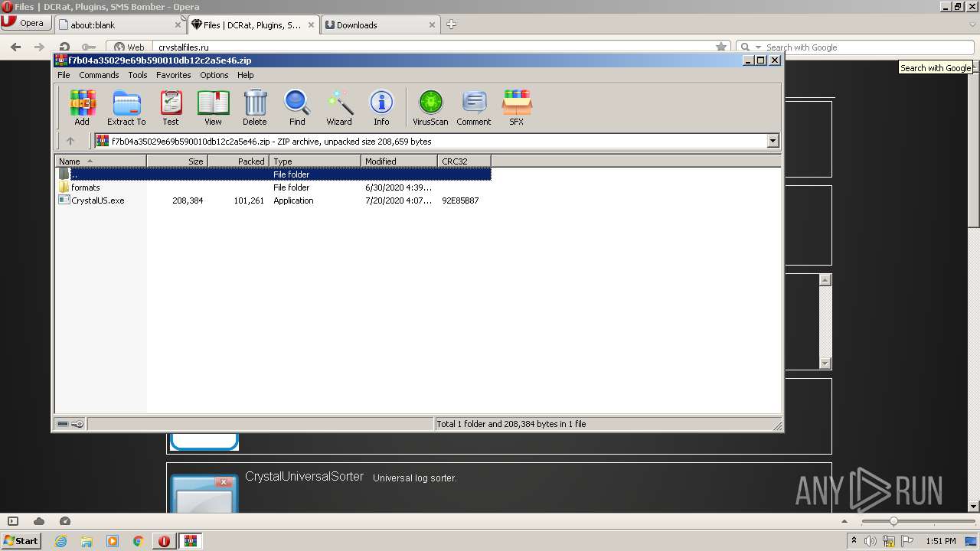This screenshot has height=551, width=980.
Task: Click the Opera password wand key icon
Action: [89, 47]
